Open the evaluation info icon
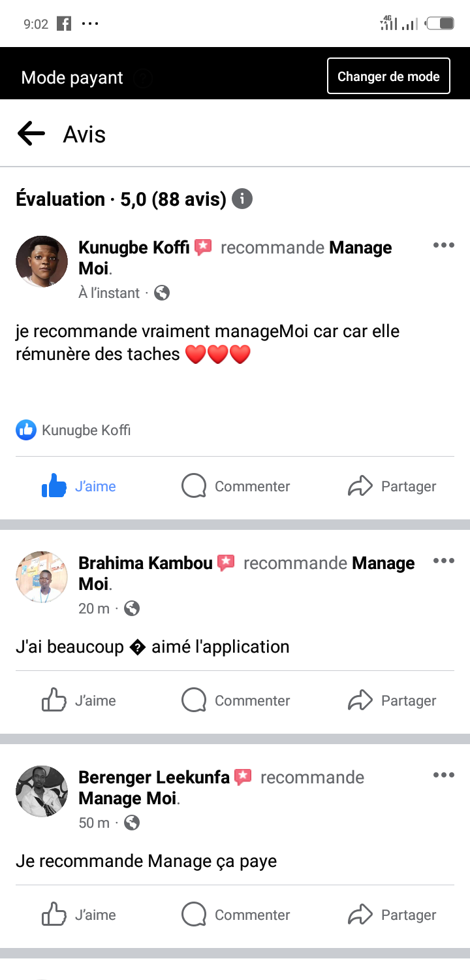The image size is (470, 980). 242,199
